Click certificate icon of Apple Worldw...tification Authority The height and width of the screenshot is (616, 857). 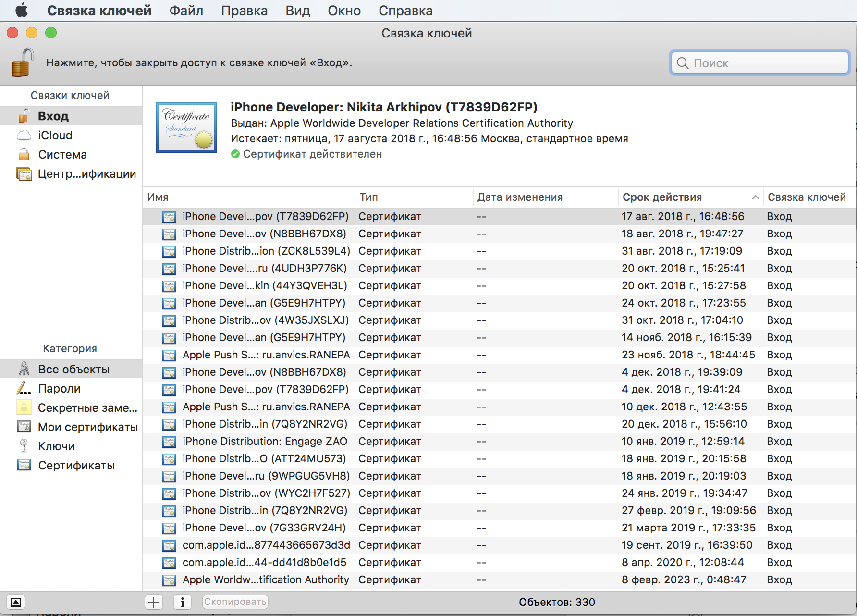pos(169,580)
